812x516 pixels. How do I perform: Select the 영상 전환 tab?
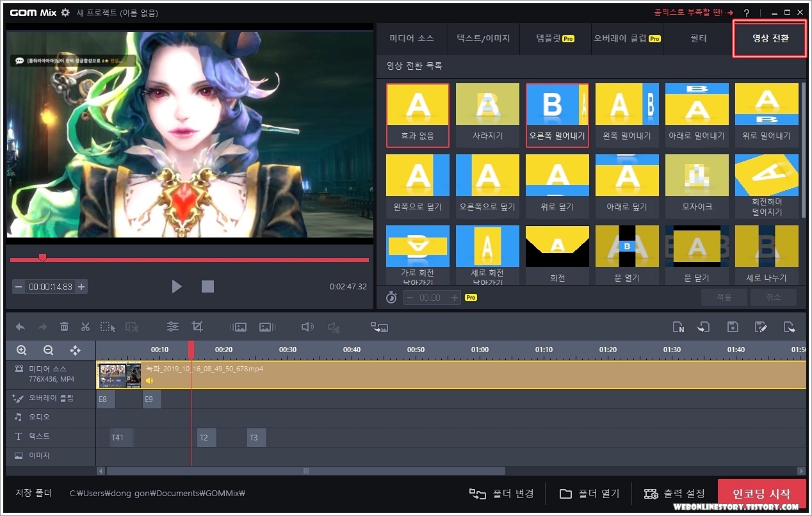[x=770, y=38]
